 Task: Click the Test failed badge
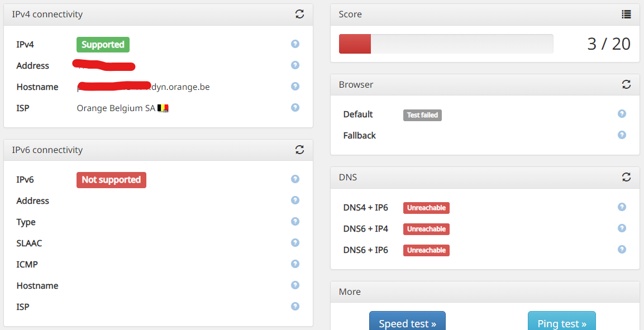tap(422, 115)
